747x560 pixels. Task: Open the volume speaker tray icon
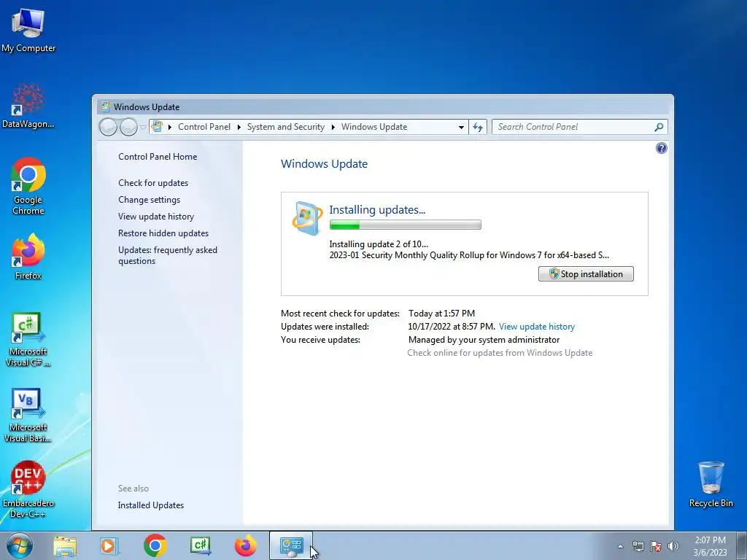[x=673, y=546]
